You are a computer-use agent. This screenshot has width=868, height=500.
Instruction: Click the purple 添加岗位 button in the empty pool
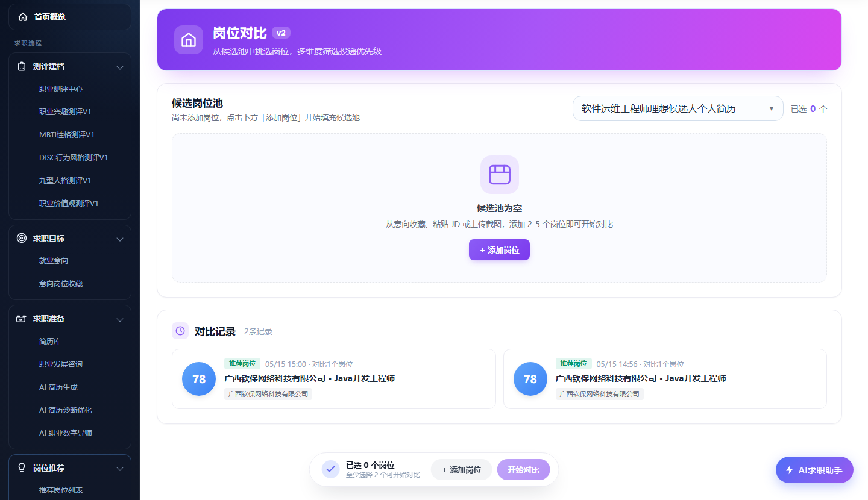point(499,250)
